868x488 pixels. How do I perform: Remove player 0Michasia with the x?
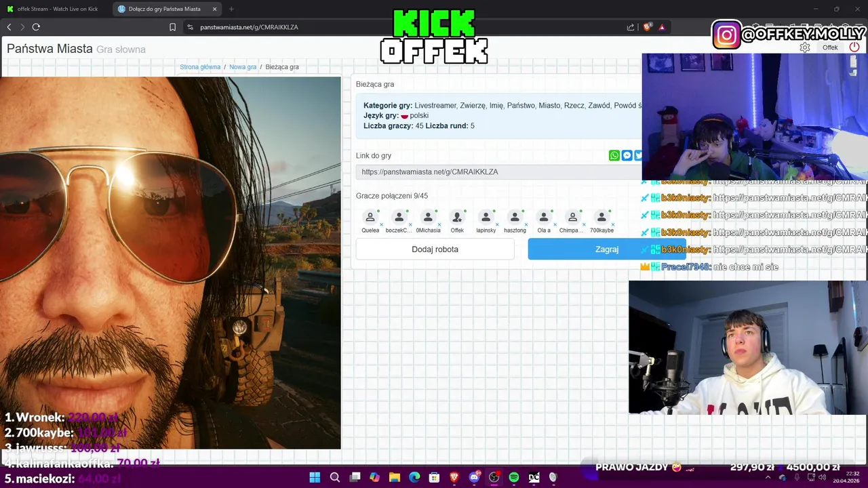439,224
